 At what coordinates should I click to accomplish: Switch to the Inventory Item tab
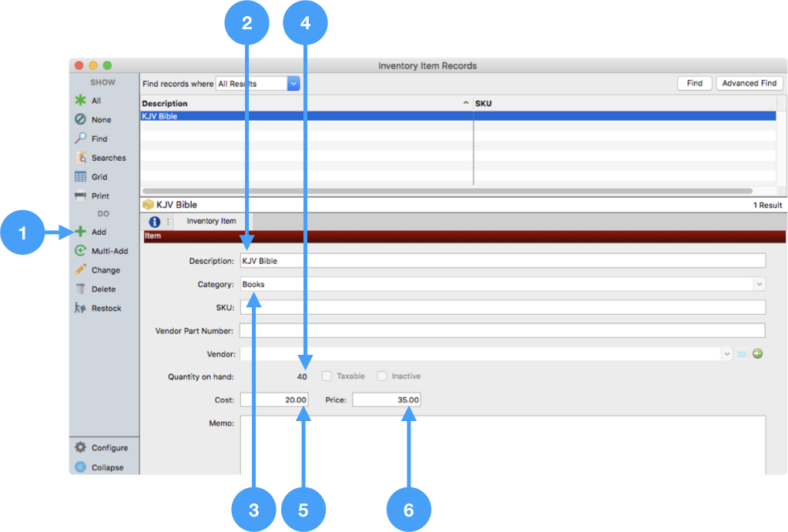211,222
